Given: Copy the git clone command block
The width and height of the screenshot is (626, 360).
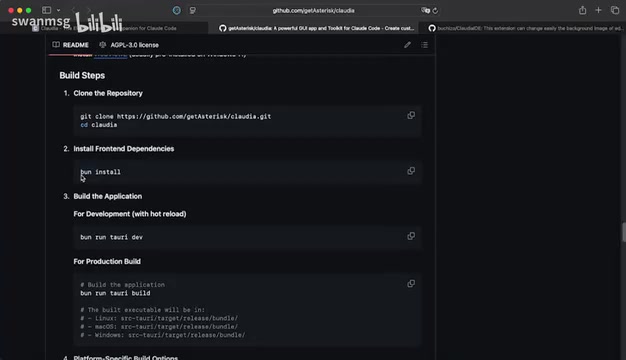Looking at the screenshot, I should click(x=411, y=115).
